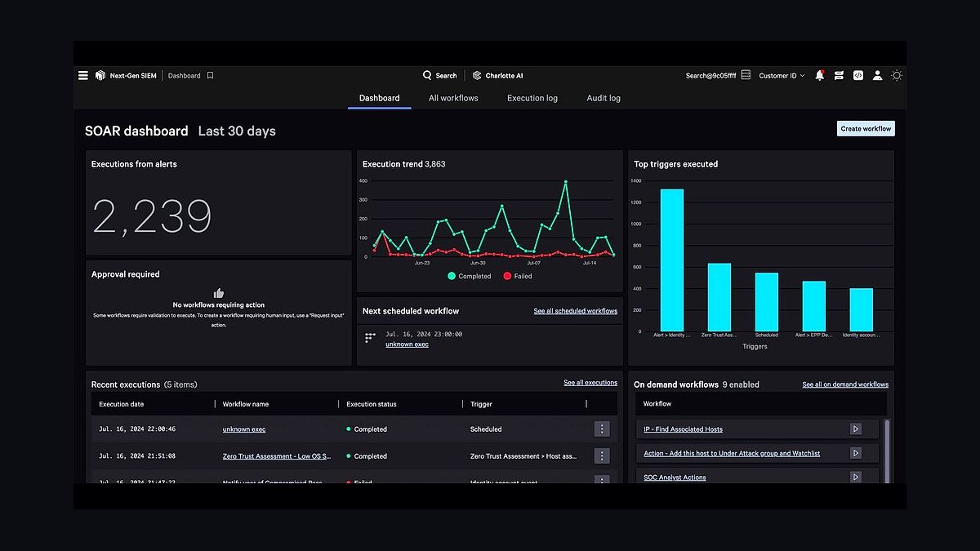This screenshot has width=980, height=551.
Task: Open scheduled workflow unknown exec link
Action: point(407,344)
